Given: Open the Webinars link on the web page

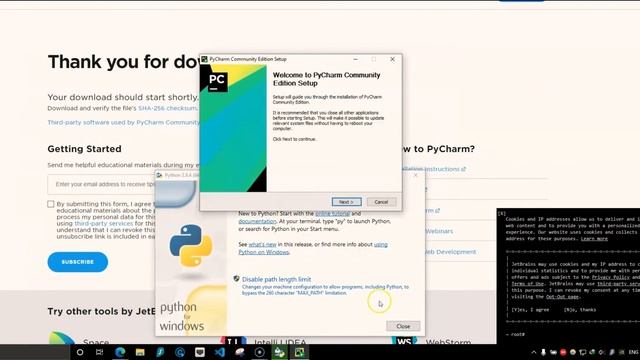Looking at the screenshot, I should pos(439,231).
